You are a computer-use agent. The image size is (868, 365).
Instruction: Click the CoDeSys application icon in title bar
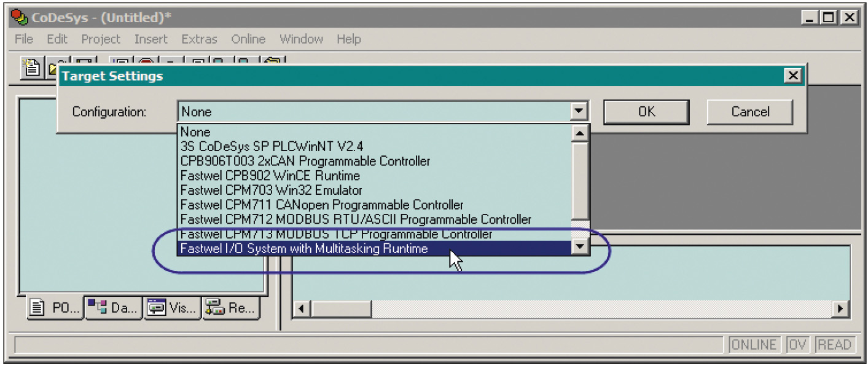click(20, 17)
